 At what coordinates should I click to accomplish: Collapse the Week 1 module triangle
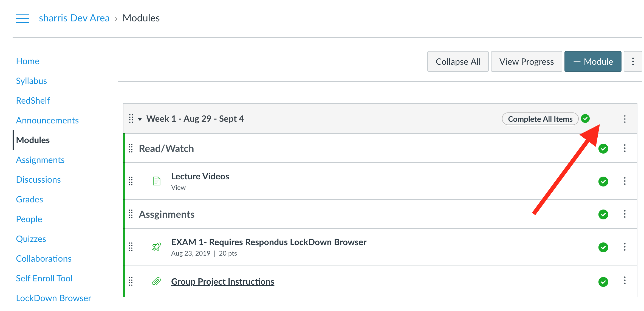[140, 119]
